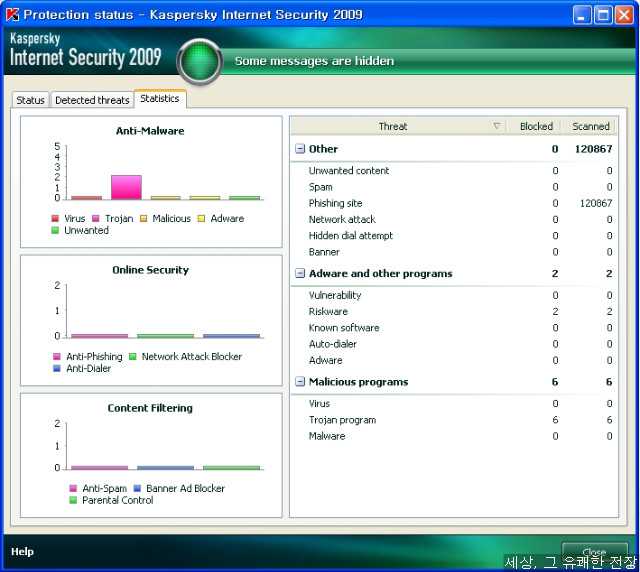Select the Auto-dialer row

click(x=454, y=344)
